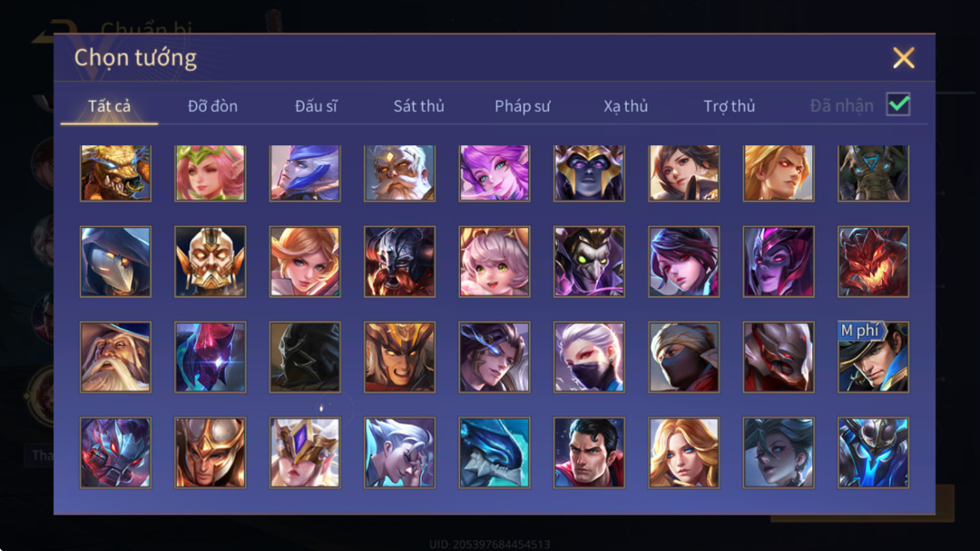Toggle the 'Đã nhận' checkbox
The height and width of the screenshot is (551, 980).
click(898, 104)
